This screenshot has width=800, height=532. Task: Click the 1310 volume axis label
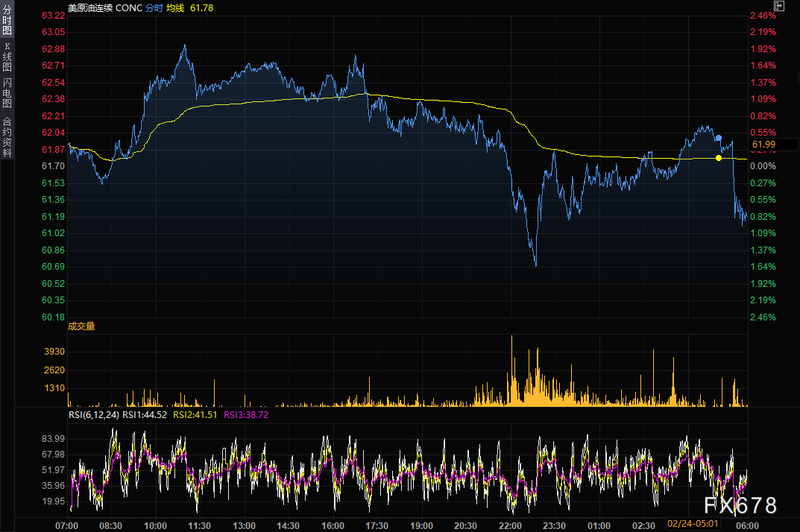click(54, 388)
